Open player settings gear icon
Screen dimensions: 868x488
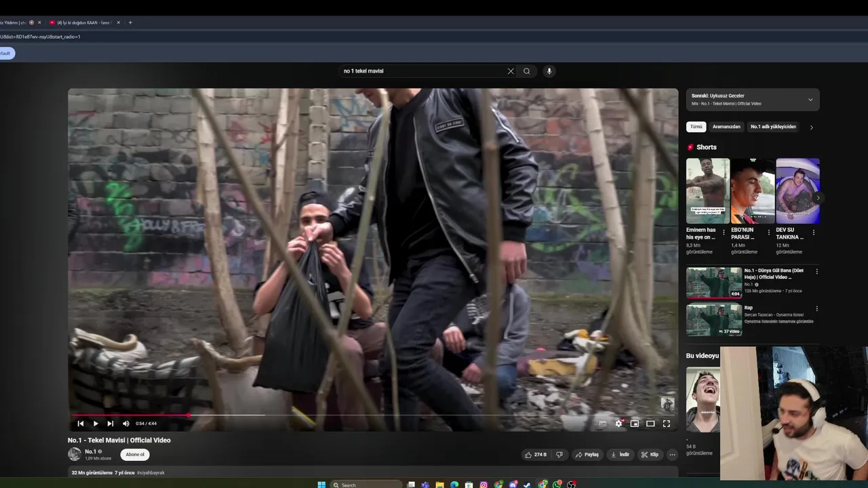[x=618, y=424]
